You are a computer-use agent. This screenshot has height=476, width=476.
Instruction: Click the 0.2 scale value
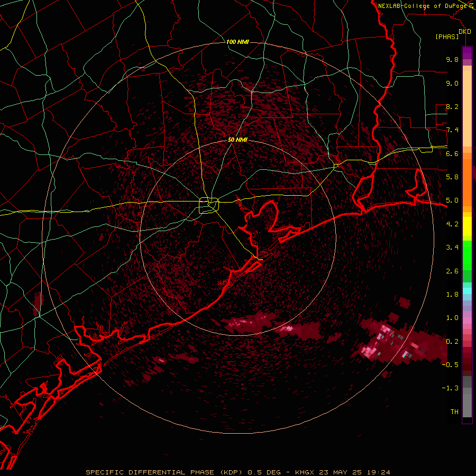tap(452, 341)
